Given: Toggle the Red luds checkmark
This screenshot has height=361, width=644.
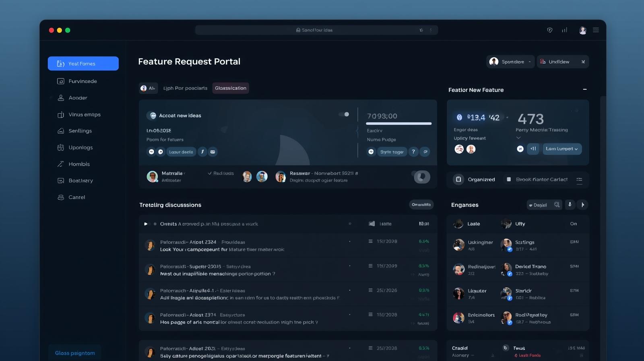Looking at the screenshot, I should tap(210, 173).
